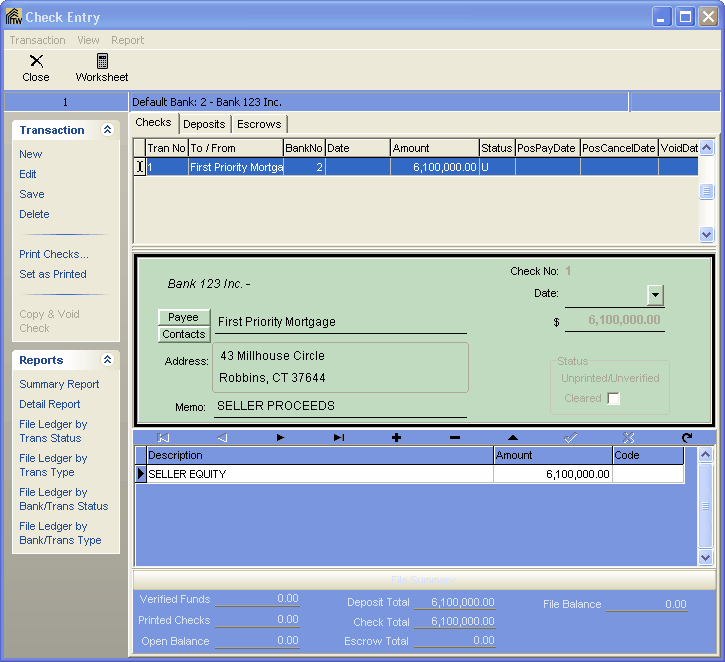Add a new line with plus icon

(396, 438)
